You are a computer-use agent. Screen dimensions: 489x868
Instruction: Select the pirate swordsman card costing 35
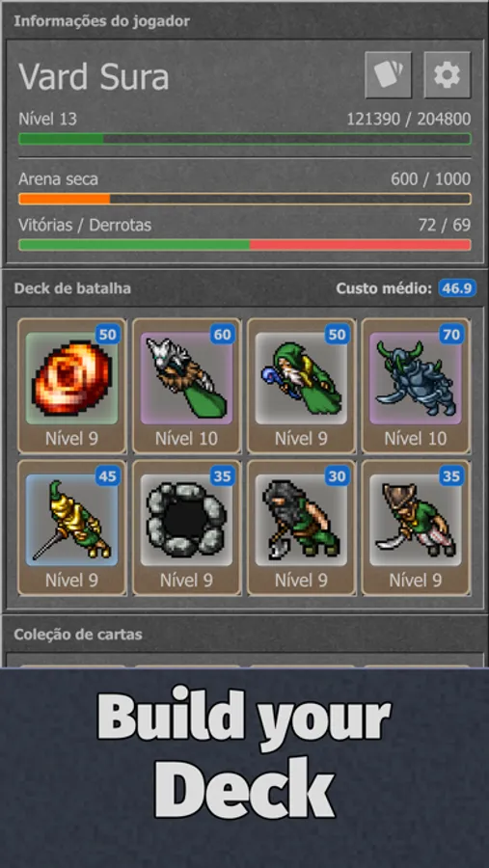tap(416, 528)
